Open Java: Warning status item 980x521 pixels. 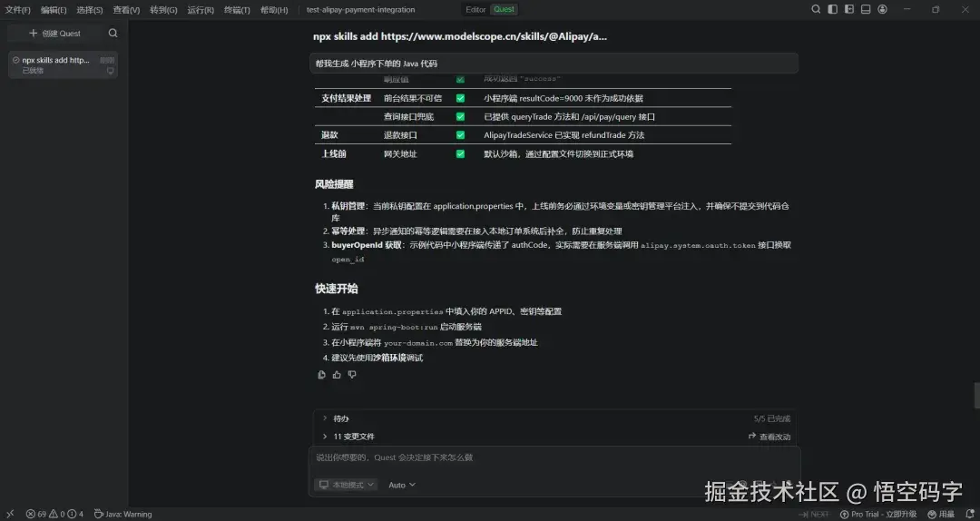[123, 514]
